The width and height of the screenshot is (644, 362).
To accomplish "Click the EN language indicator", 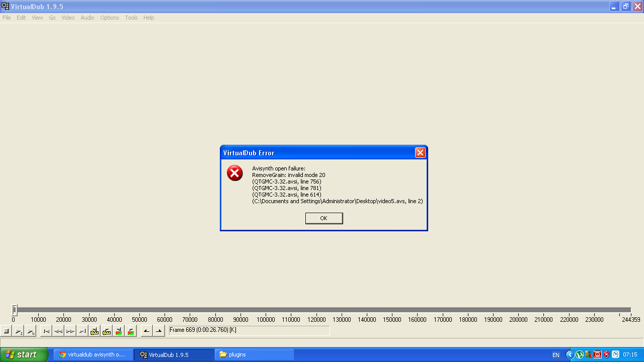I will 556,355.
